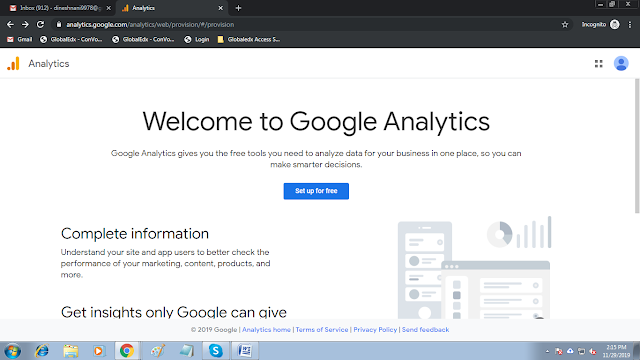The image size is (640, 360).
Task: Open a new browser tab
Action: [238, 8]
